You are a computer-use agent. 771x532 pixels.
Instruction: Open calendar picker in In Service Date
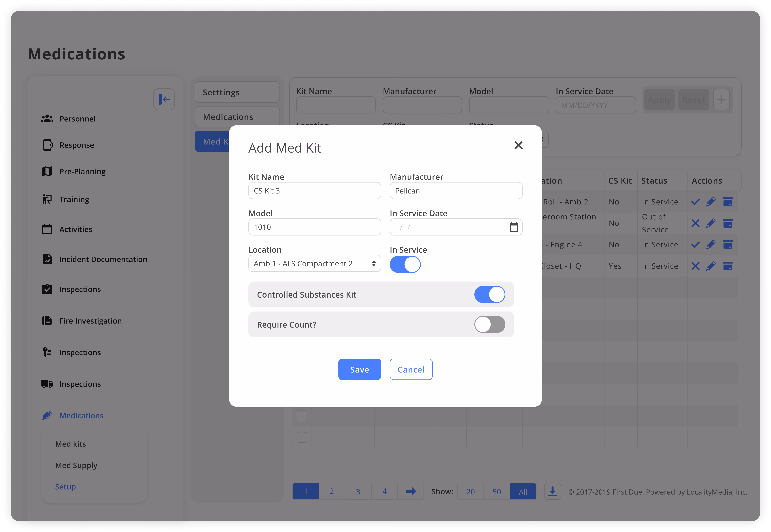point(514,227)
